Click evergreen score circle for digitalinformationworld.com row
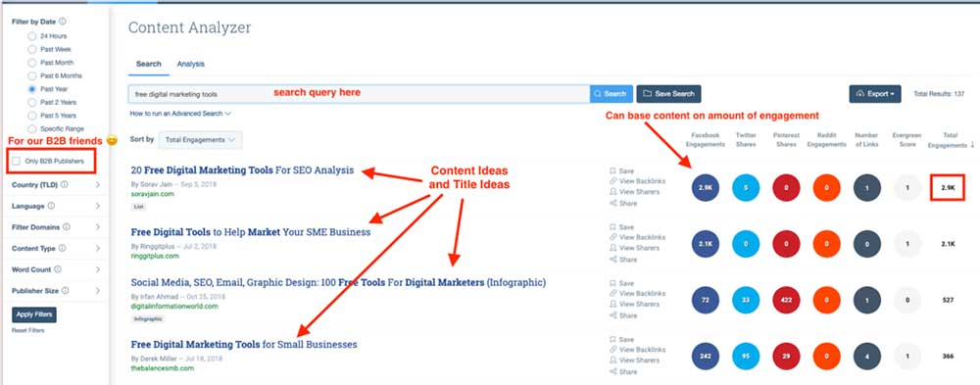Screen dimensions: 980x385 tap(907, 300)
